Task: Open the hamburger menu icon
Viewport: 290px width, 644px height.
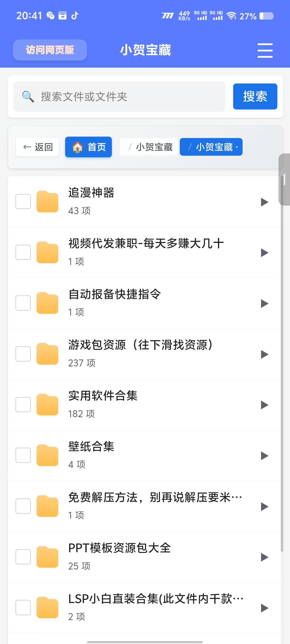Action: click(x=265, y=50)
